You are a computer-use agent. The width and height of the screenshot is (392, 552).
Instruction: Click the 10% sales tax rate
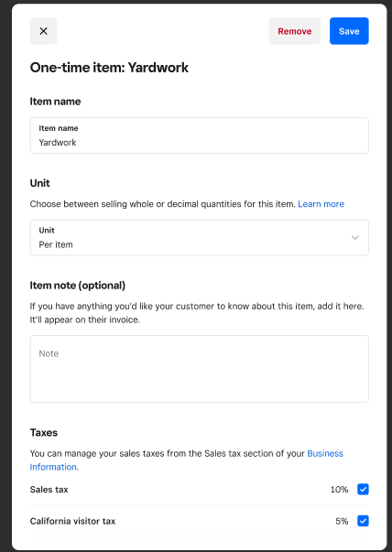(339, 490)
